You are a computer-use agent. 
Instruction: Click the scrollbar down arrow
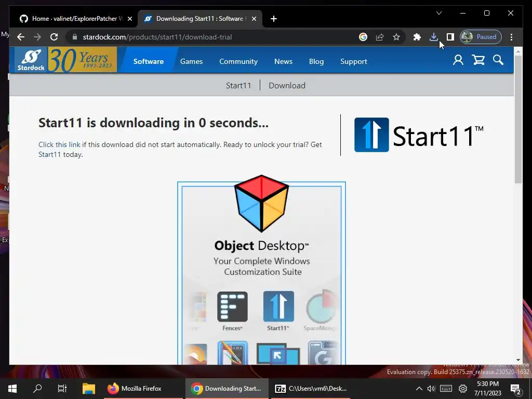click(x=518, y=360)
